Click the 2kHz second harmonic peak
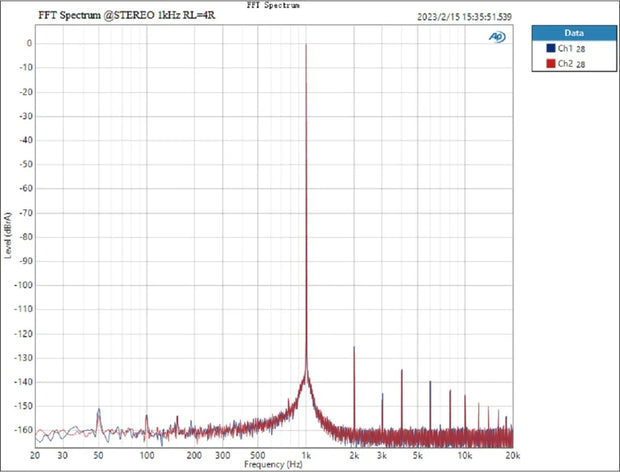 (x=354, y=347)
